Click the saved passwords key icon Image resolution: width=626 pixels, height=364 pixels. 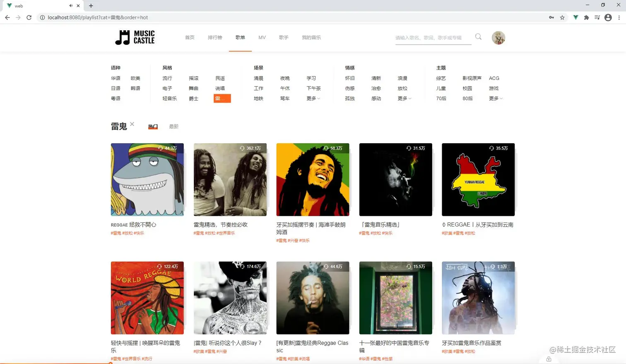click(x=551, y=17)
